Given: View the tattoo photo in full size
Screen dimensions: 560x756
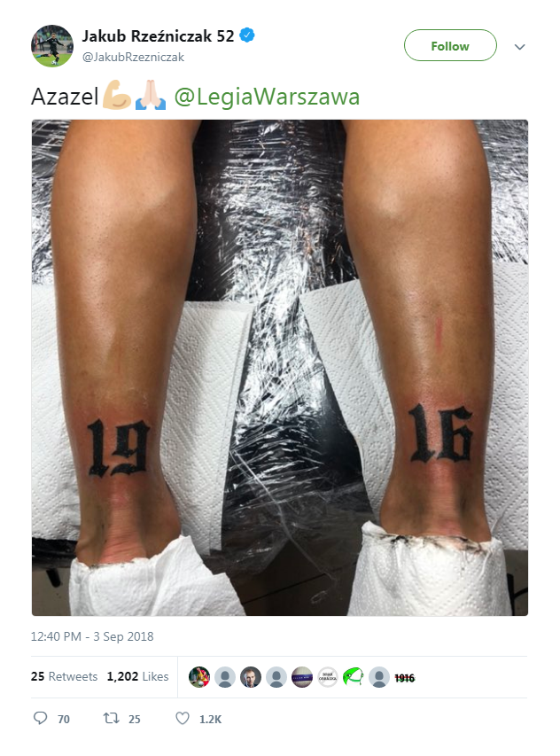Looking at the screenshot, I should pos(280,368).
